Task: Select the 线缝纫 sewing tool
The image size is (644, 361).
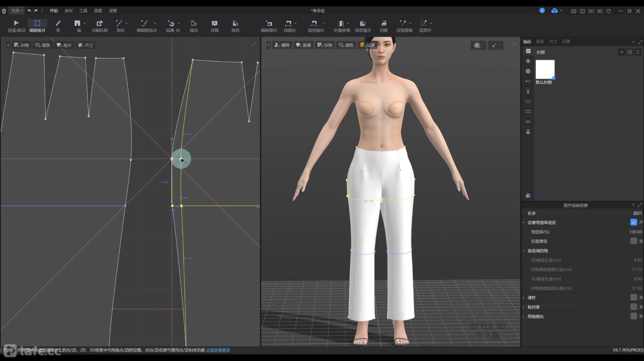Action: point(289,26)
